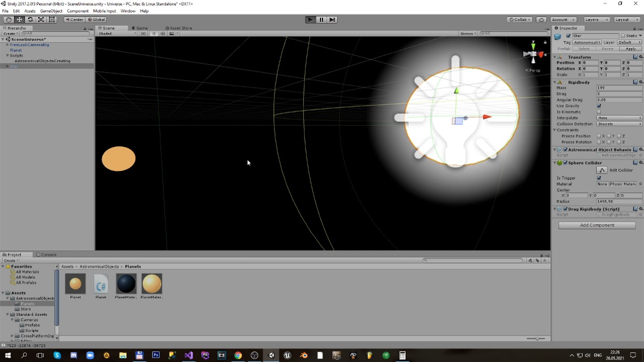This screenshot has width=644, height=362.
Task: Toggle the Static checkbox
Action: click(623, 36)
